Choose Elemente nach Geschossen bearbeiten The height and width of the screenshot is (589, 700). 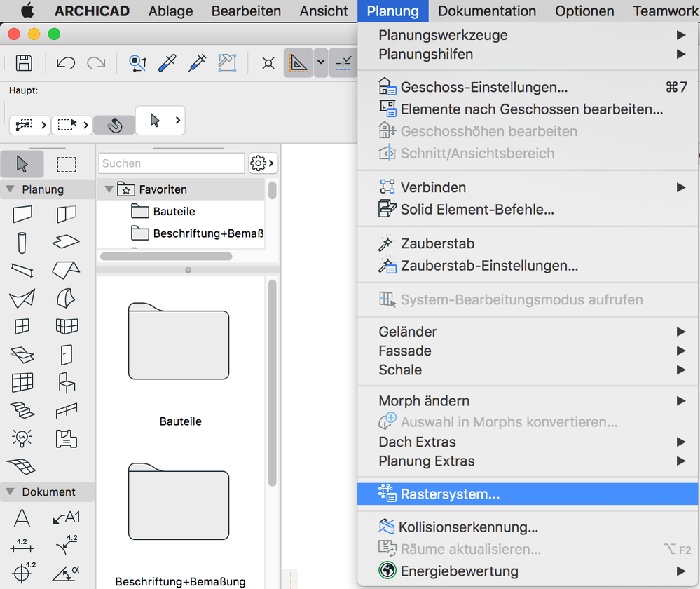pyautogui.click(x=527, y=109)
